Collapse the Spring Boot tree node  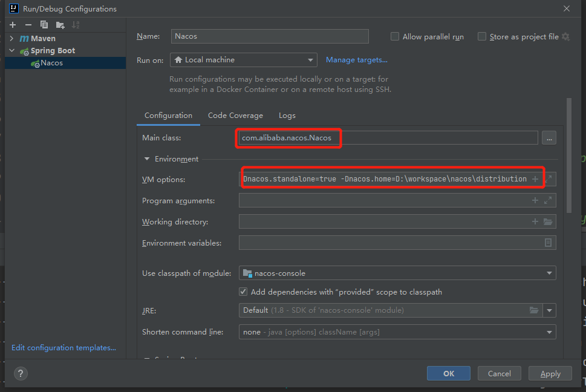(11, 50)
